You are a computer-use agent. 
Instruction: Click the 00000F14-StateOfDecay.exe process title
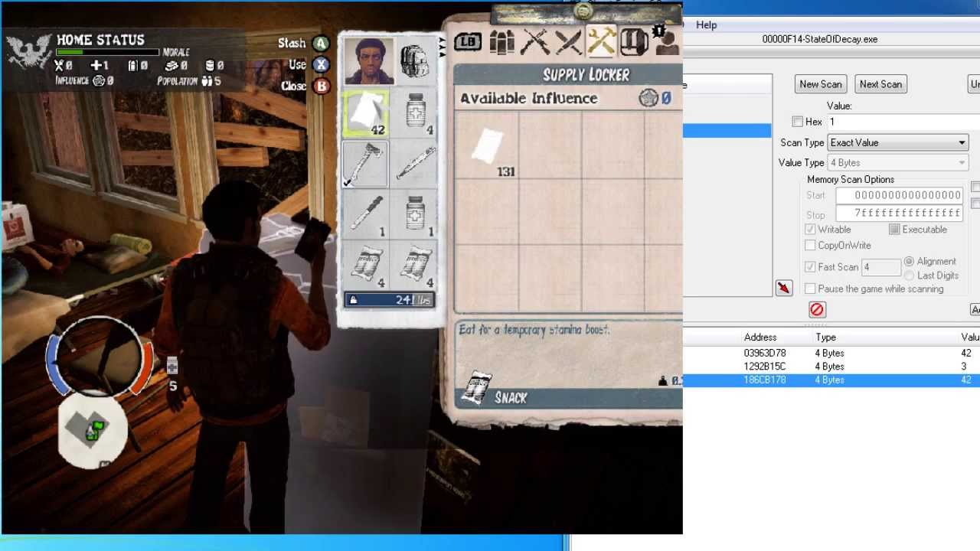click(820, 39)
